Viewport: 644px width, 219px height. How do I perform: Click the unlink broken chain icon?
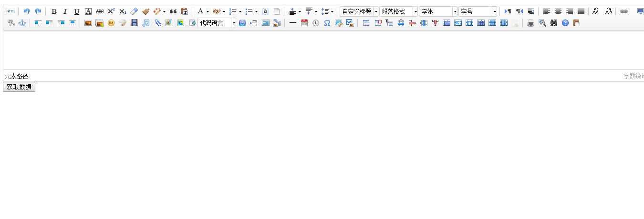pyautogui.click(x=11, y=23)
